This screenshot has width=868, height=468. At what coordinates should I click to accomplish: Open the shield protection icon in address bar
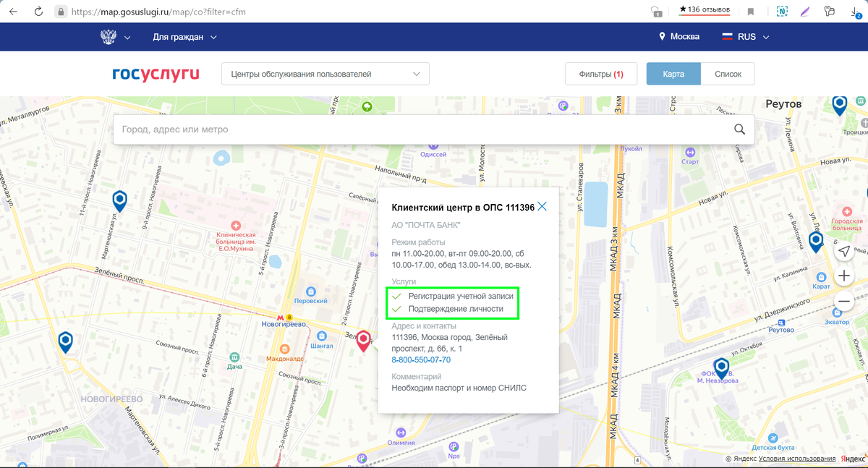[x=656, y=12]
